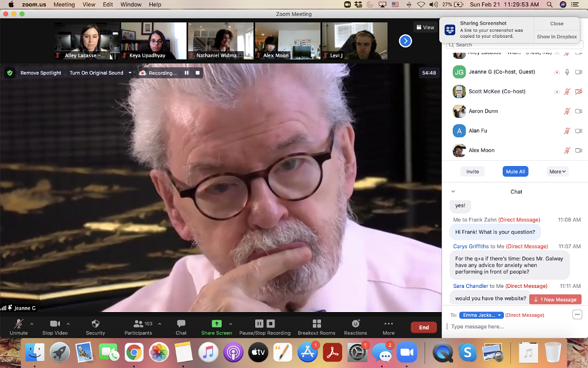588x368 pixels.
Task: Close the Sharing Screenshot notification
Action: pyautogui.click(x=556, y=24)
